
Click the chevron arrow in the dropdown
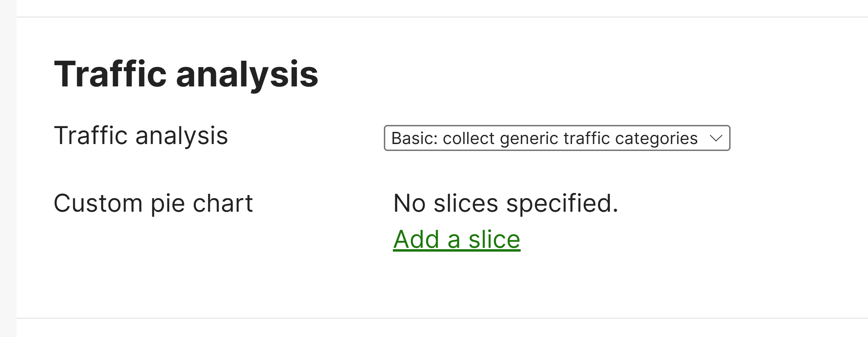(x=716, y=138)
